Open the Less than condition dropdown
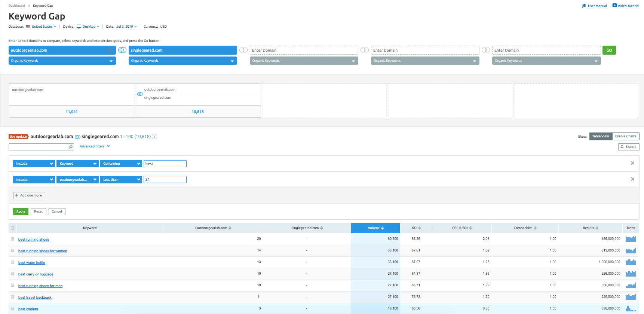Viewport: 644px width, 314px height. point(121,180)
